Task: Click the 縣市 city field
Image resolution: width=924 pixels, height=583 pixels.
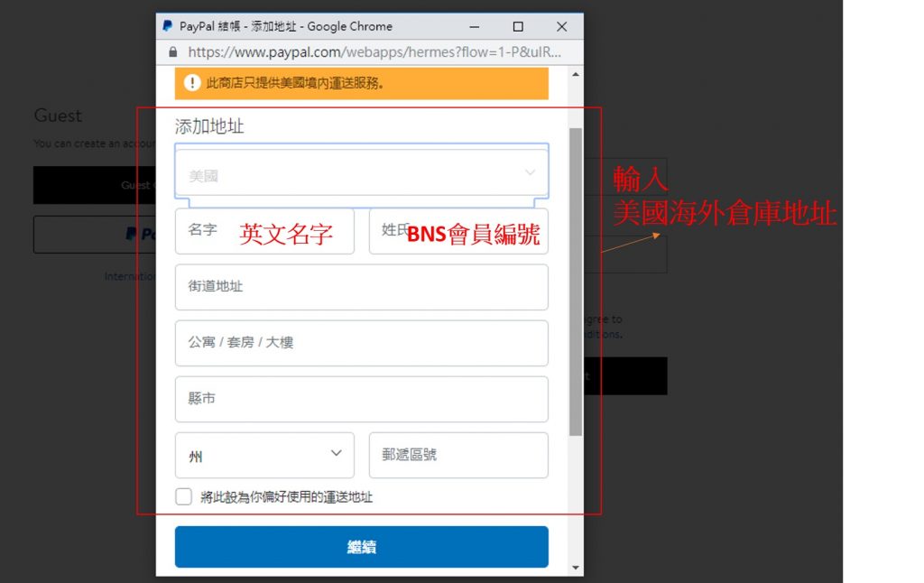Action: click(x=361, y=399)
